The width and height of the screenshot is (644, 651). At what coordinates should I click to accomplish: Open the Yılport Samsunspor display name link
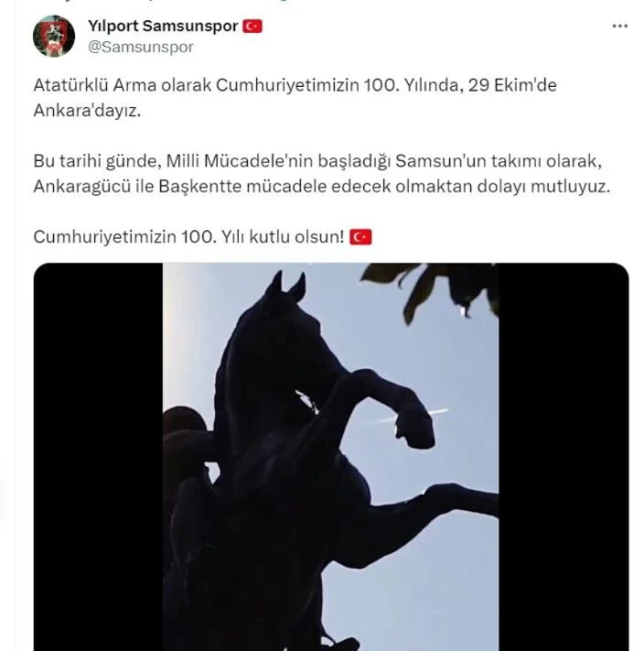(163, 27)
